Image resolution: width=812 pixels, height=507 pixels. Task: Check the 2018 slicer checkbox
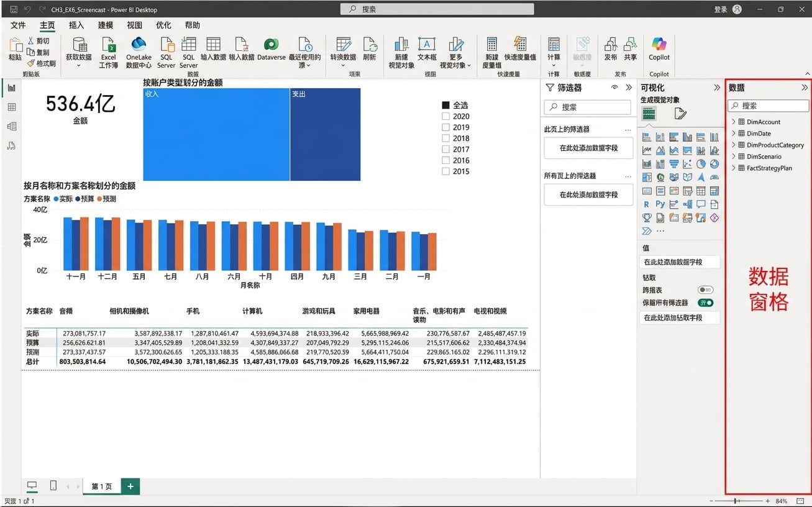click(x=445, y=139)
